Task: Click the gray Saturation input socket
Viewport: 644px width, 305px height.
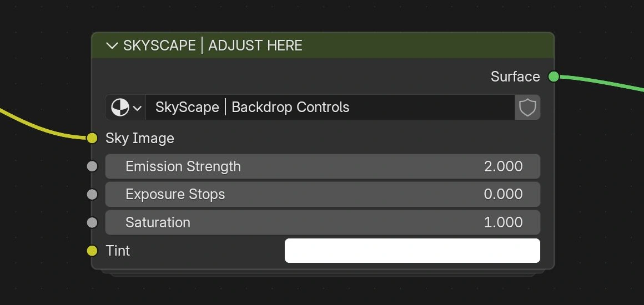Action: click(92, 222)
